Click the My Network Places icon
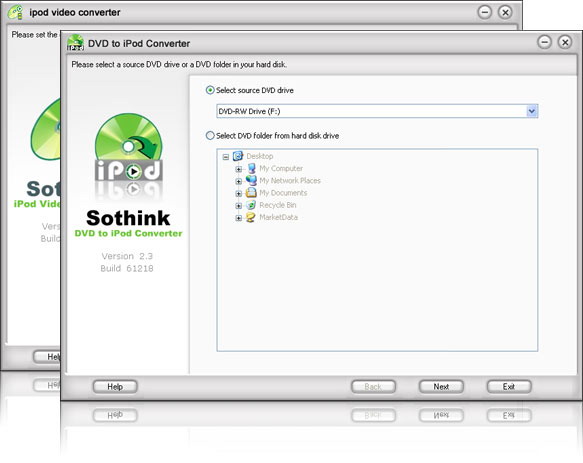The width and height of the screenshot is (583, 463). (251, 180)
